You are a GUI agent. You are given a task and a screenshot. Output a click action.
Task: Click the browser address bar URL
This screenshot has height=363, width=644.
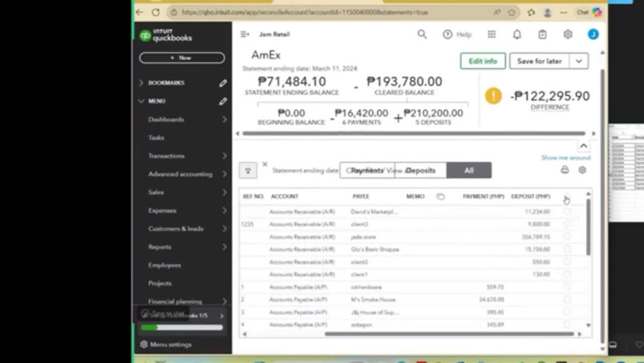(x=305, y=12)
